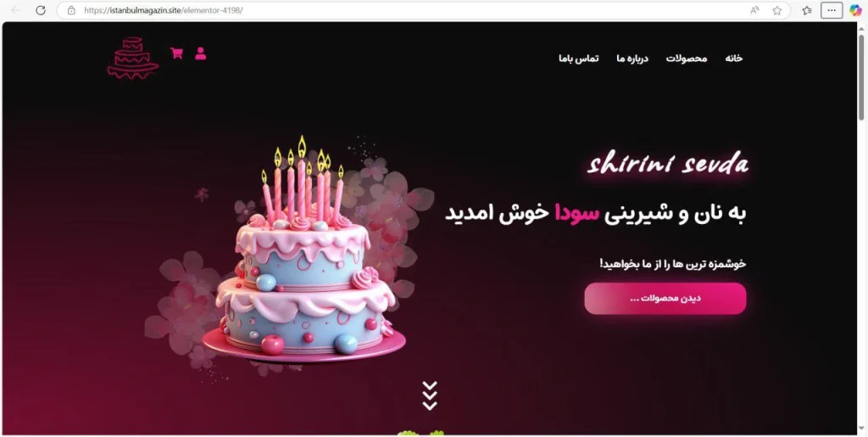Viewport: 868px width, 437px height.
Task: Open the Copilot sidebar icon
Action: [x=856, y=10]
